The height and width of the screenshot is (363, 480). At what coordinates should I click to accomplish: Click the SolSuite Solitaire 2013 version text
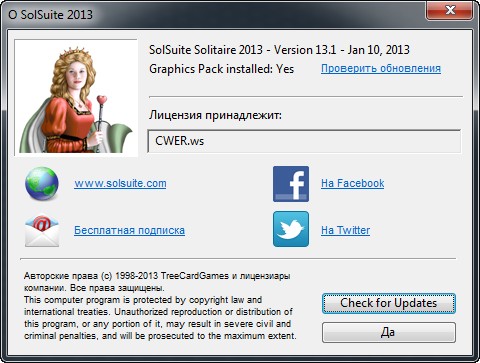tap(279, 50)
